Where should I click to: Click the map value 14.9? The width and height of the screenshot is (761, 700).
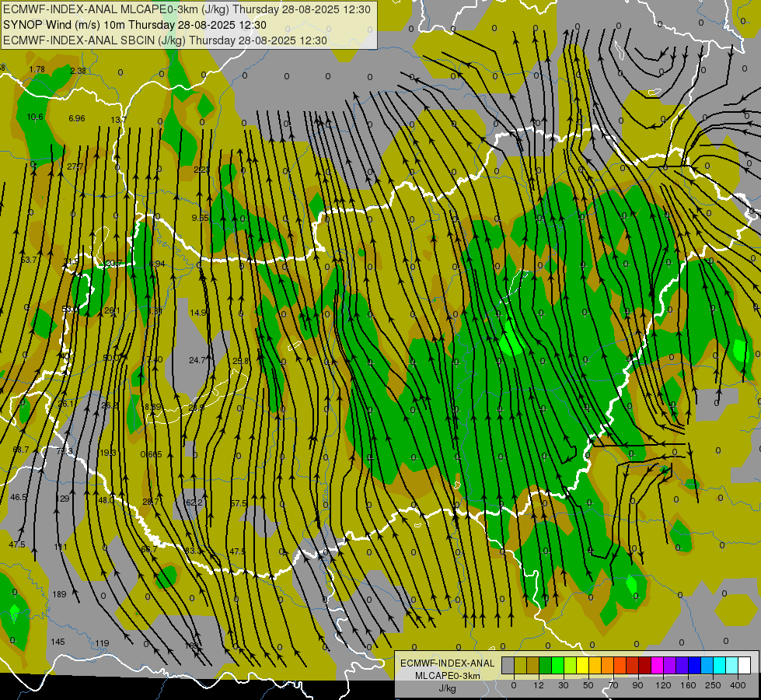pos(198,313)
